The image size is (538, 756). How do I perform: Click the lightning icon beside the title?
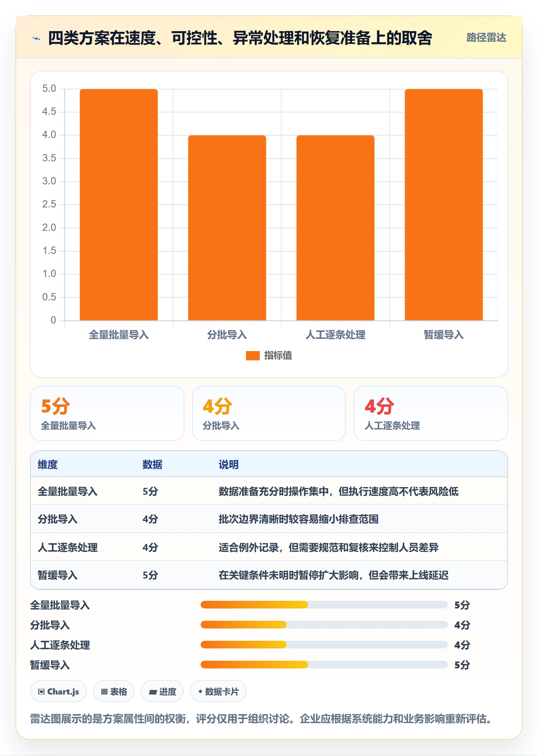37,38
